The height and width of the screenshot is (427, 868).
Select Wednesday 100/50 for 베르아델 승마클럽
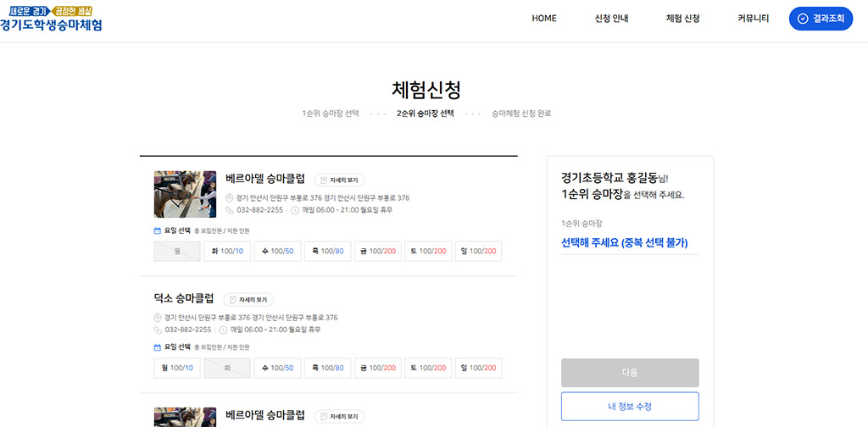click(277, 251)
